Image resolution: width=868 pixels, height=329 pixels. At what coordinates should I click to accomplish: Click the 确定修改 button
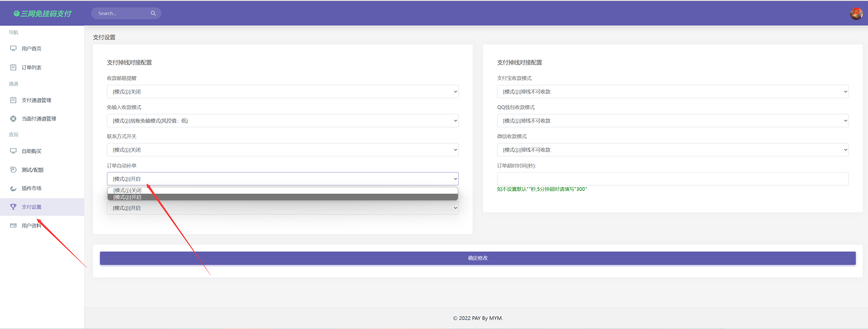point(477,258)
